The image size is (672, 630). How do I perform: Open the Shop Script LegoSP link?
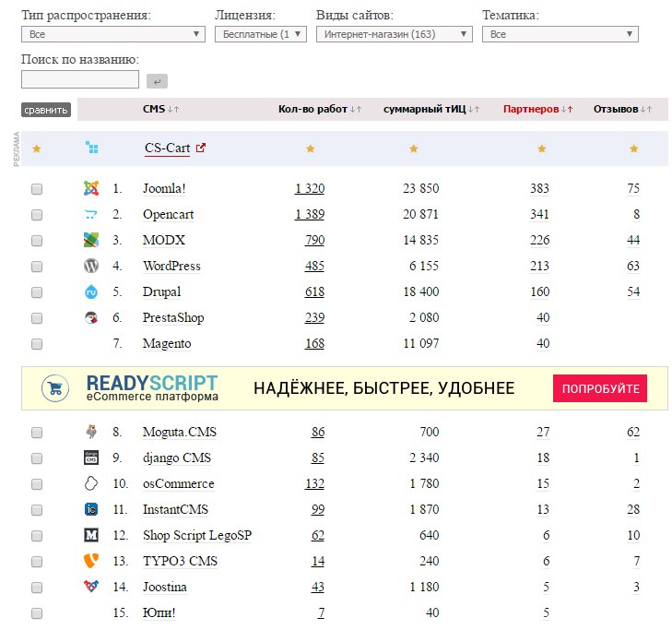(197, 535)
